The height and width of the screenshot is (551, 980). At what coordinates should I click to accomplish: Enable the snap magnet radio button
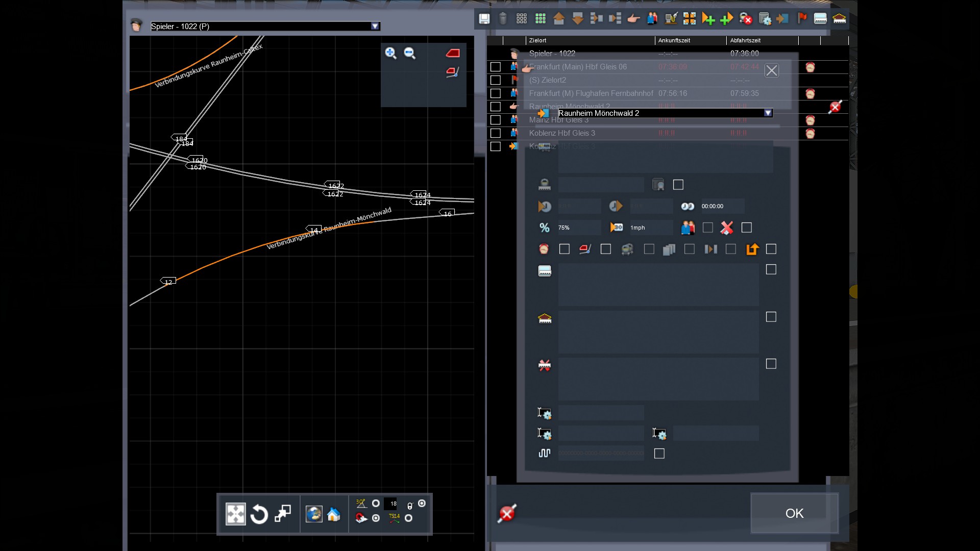(x=376, y=518)
